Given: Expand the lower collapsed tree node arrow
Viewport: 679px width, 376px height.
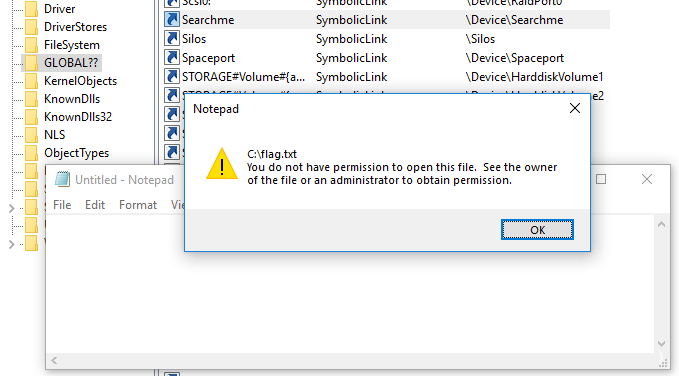Looking at the screenshot, I should (x=12, y=244).
